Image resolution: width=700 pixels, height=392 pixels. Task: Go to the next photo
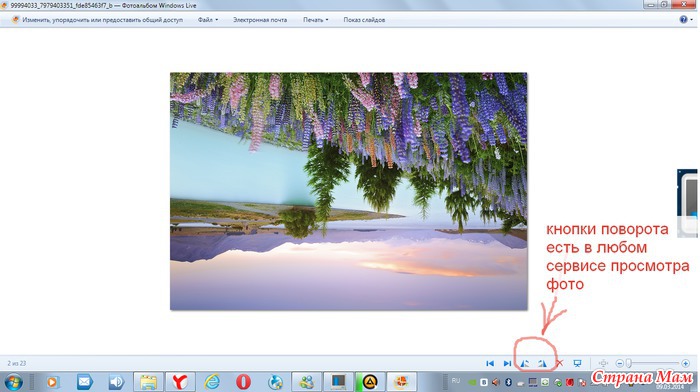pos(507,363)
